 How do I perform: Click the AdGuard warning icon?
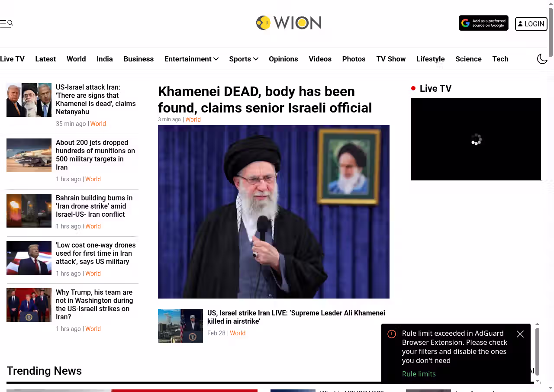tap(392, 334)
